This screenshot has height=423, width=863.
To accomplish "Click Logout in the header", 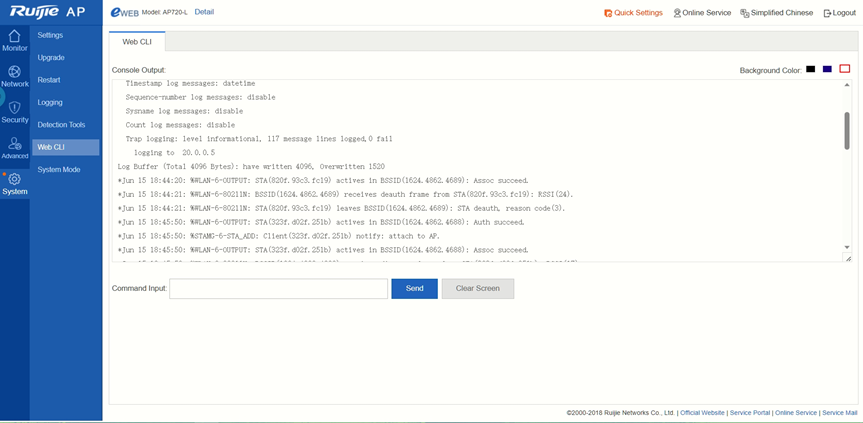I will point(838,13).
